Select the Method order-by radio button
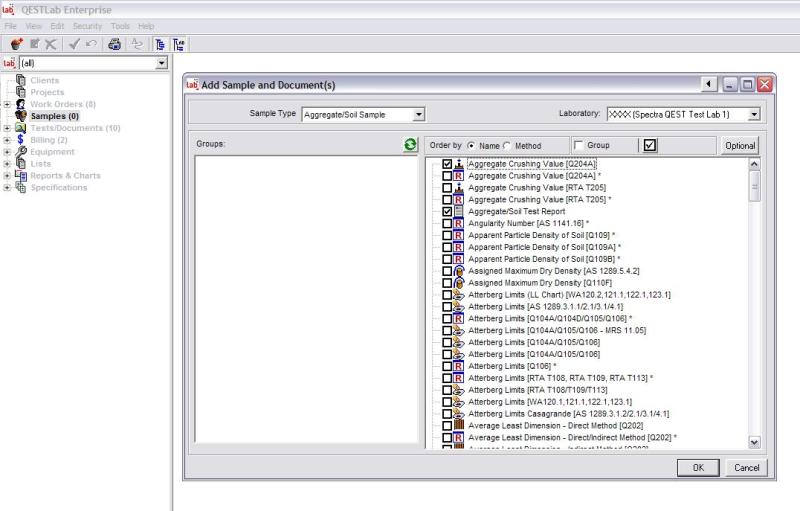Screen dimensions: 800x511 pyautogui.click(x=507, y=146)
